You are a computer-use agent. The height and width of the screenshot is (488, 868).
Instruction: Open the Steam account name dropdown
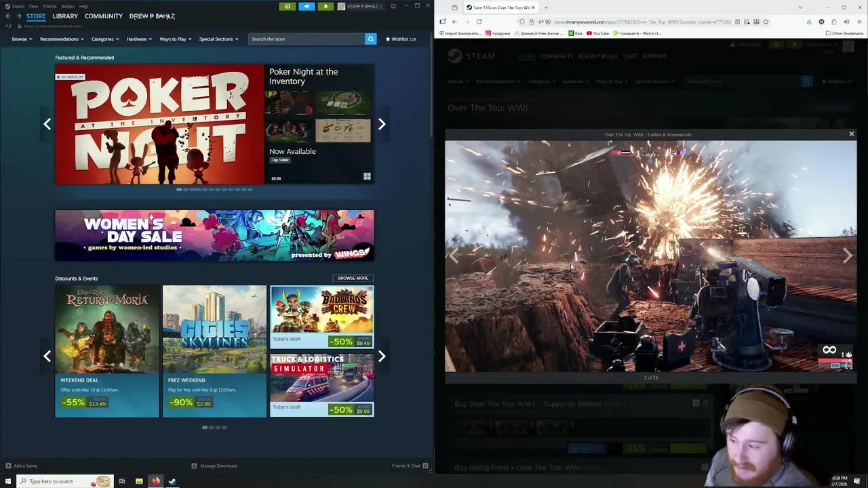coord(364,6)
